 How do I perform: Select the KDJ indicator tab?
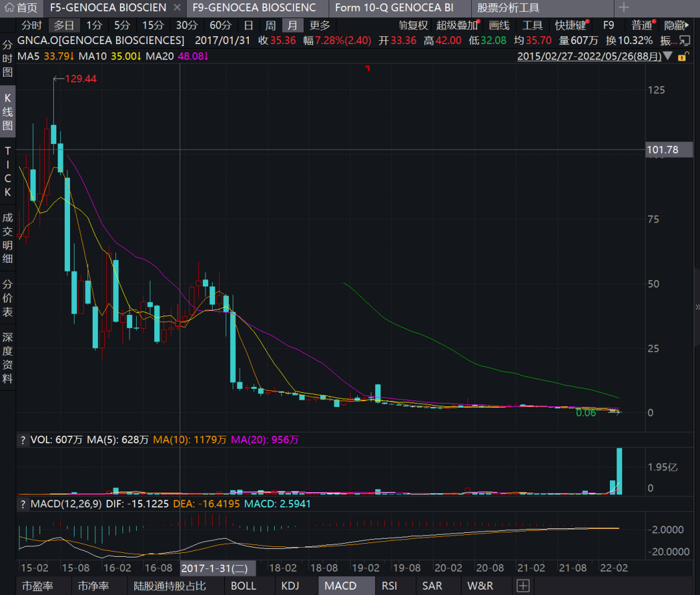click(x=290, y=586)
